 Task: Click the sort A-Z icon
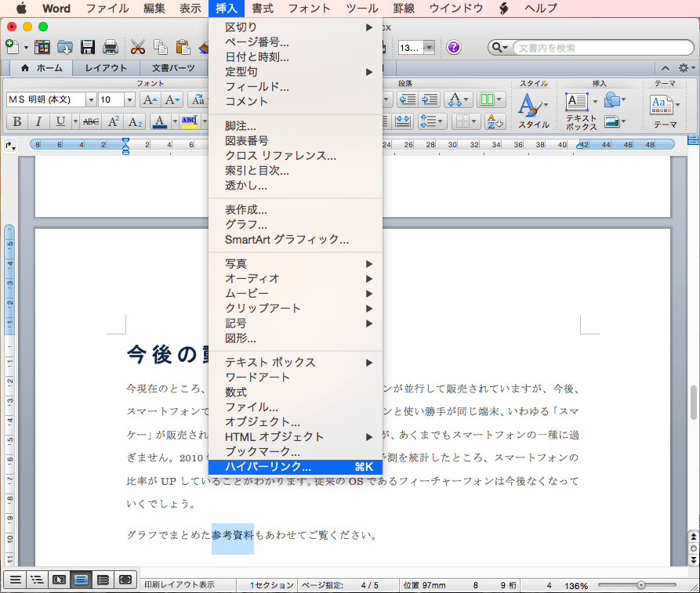click(495, 121)
